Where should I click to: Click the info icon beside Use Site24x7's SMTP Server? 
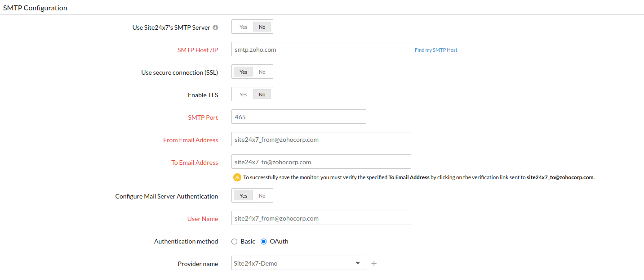[215, 27]
